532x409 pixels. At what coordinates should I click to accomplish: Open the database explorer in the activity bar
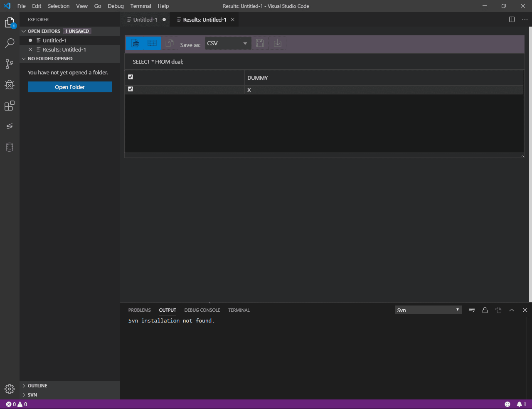10,147
